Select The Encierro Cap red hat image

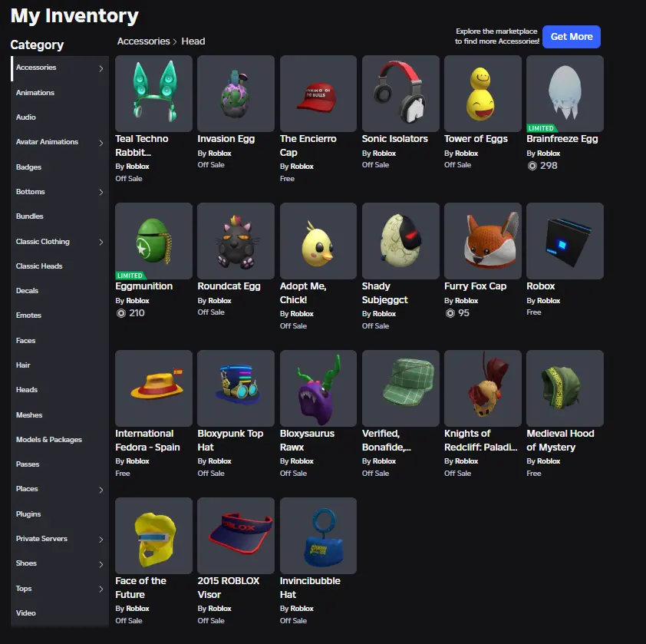(318, 94)
